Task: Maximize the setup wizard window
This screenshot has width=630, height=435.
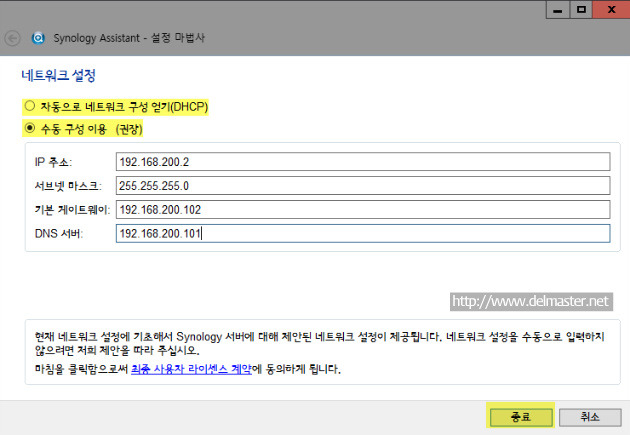Action: (x=581, y=10)
